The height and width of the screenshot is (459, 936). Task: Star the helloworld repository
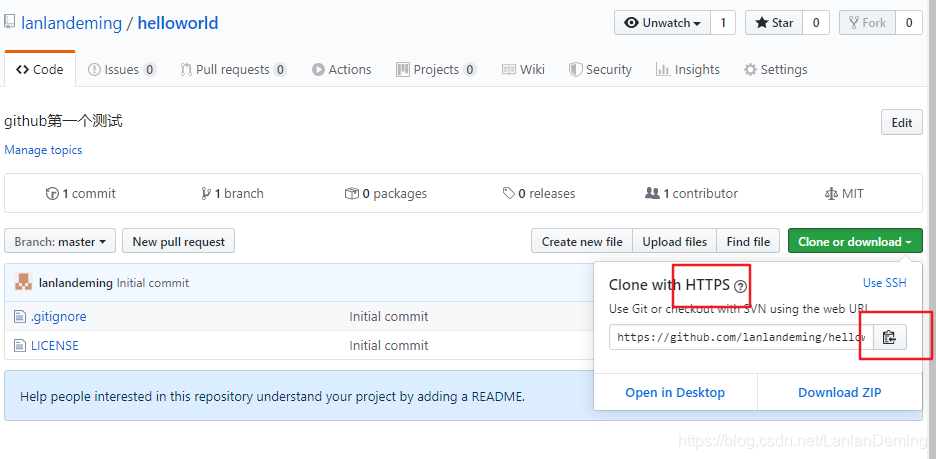pos(774,23)
